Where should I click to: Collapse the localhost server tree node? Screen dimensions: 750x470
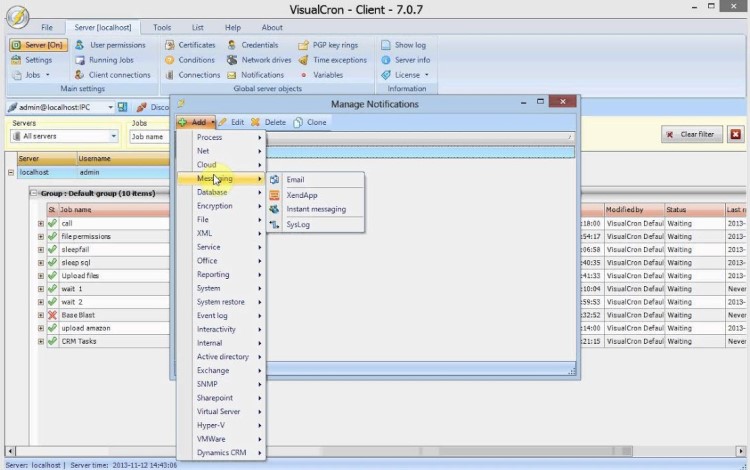[x=11, y=172]
